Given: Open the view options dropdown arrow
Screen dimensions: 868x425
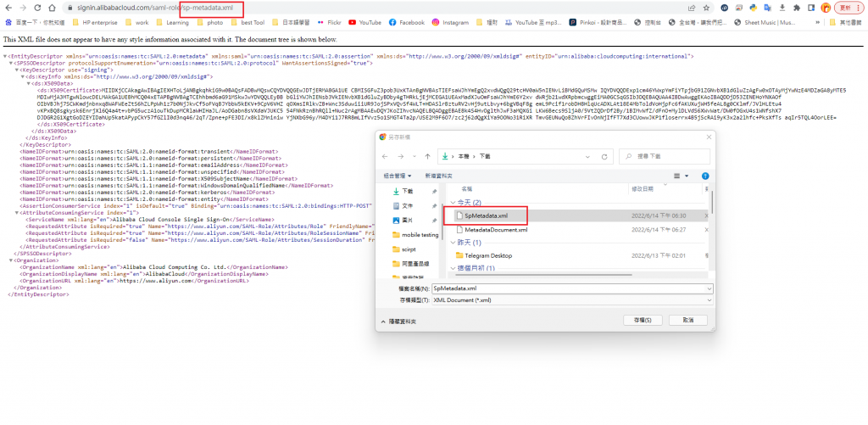Looking at the screenshot, I should click(x=687, y=176).
